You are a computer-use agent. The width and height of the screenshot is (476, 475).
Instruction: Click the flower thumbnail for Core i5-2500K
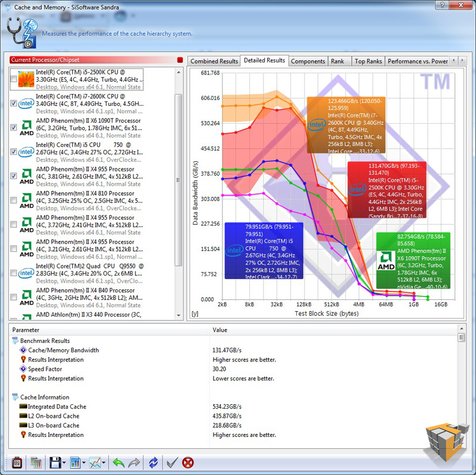click(26, 79)
